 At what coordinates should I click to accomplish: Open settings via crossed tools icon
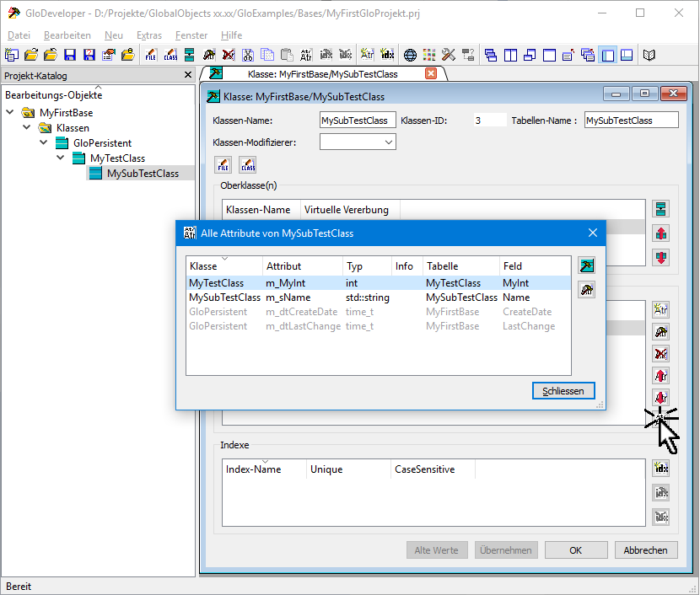448,55
